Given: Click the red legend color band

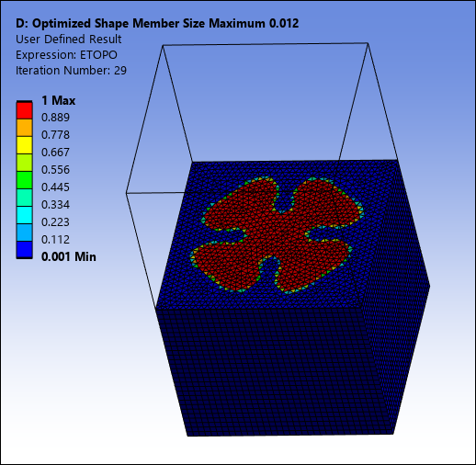Looking at the screenshot, I should pos(24,110).
